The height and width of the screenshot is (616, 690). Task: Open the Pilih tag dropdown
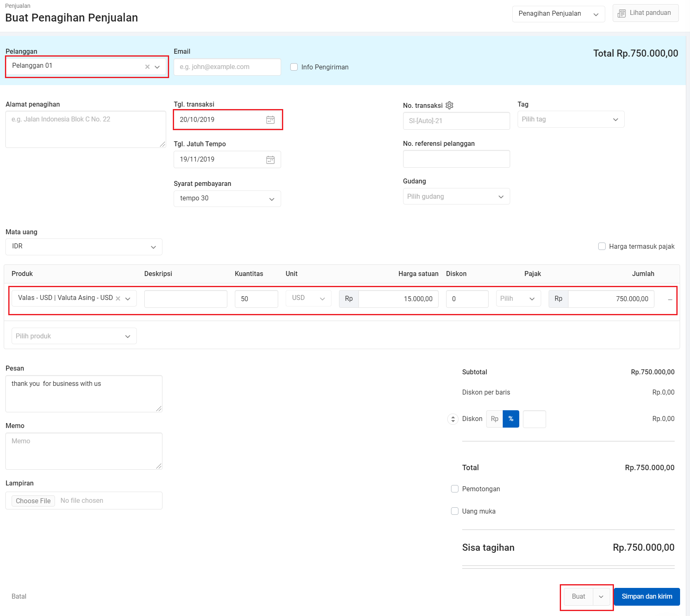[x=571, y=119]
